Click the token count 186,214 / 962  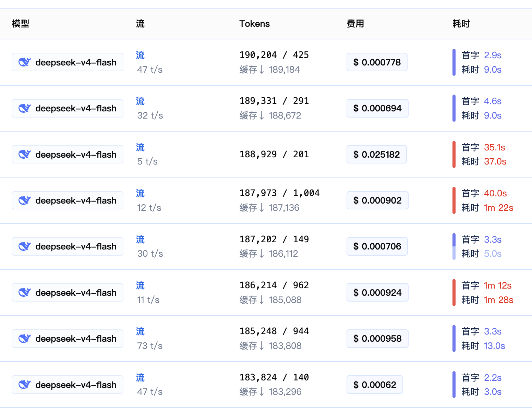click(x=274, y=285)
